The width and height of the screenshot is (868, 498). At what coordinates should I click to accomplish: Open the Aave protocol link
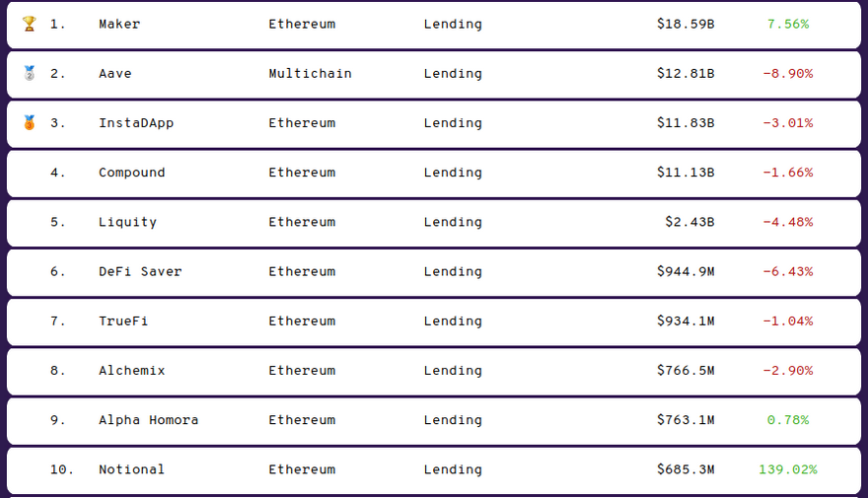114,74
